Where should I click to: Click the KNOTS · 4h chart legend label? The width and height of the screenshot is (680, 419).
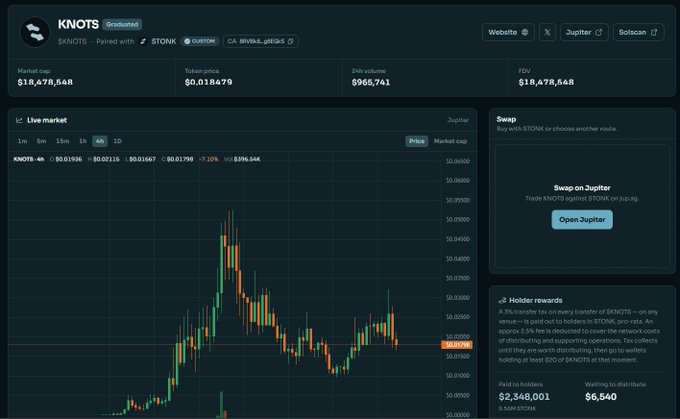[x=29, y=159]
